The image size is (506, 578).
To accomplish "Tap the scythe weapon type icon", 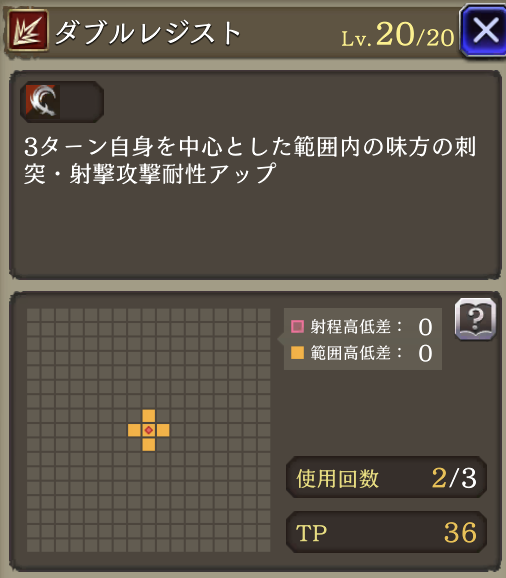I will [41, 101].
